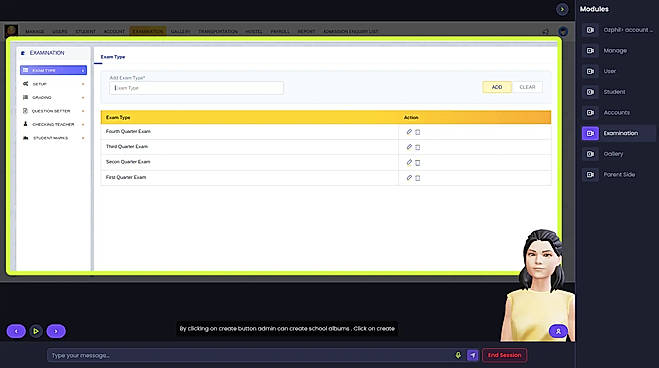The width and height of the screenshot is (659, 368).
Task: Edit the Third Quarter Exam row
Action: [x=409, y=147]
